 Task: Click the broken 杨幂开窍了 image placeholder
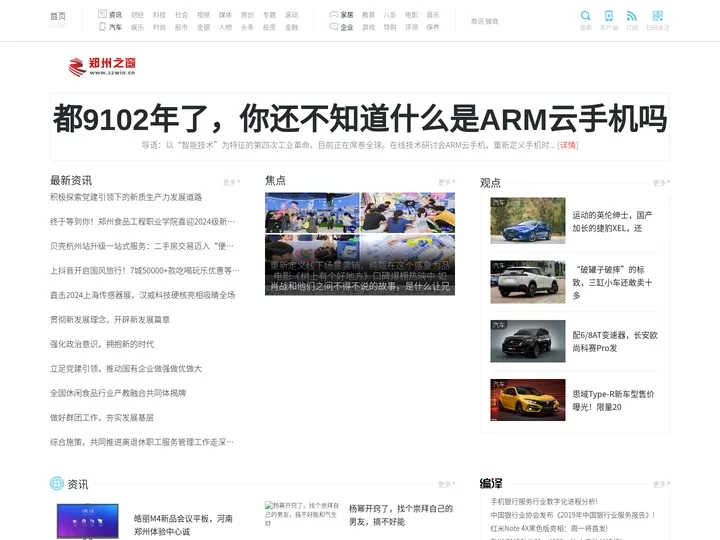302,514
